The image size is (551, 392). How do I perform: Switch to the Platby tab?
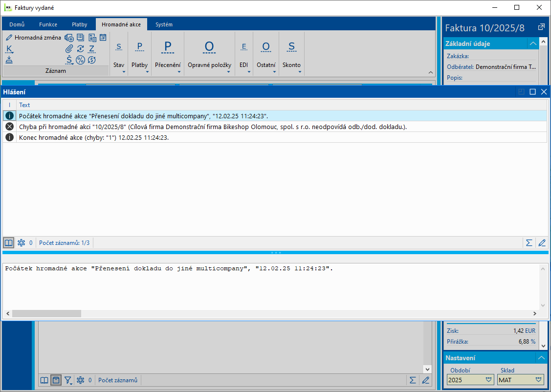(79, 24)
